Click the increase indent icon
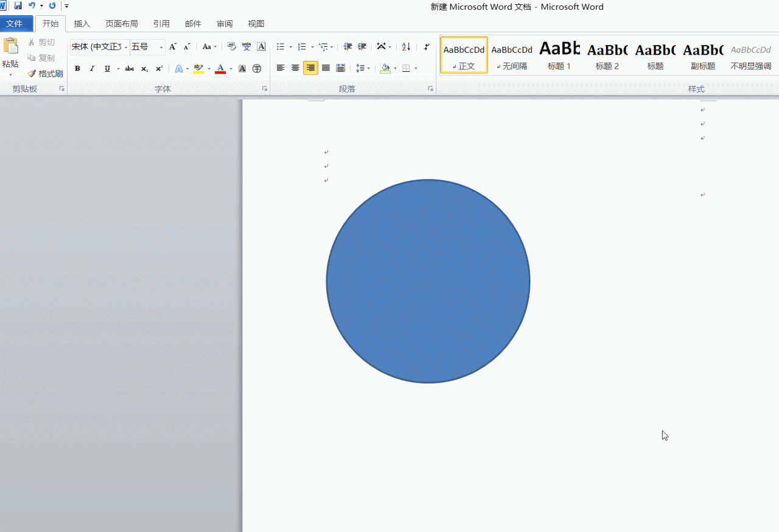The width and height of the screenshot is (779, 532). [x=362, y=47]
